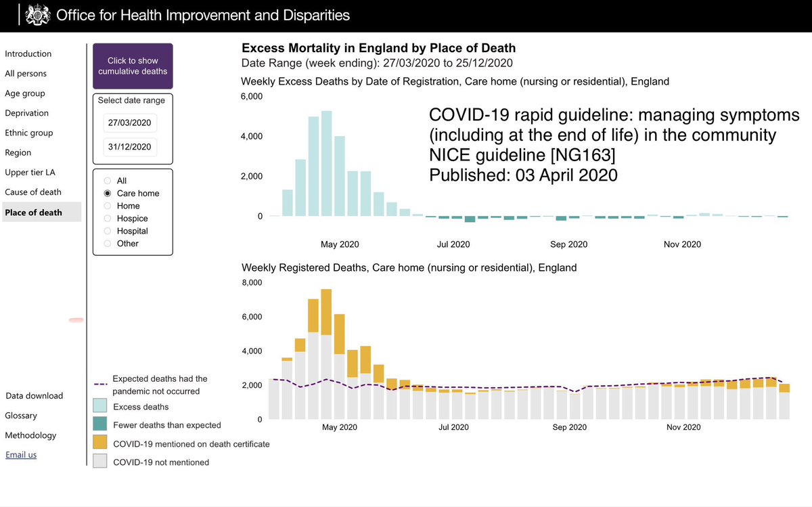Viewport: 812px width, 507px height.
Task: Choose the Hospice radio option
Action: point(106,219)
